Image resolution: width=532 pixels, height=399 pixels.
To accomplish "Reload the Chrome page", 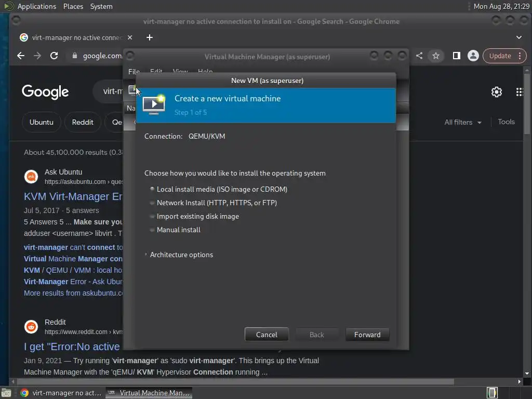I will (54, 56).
